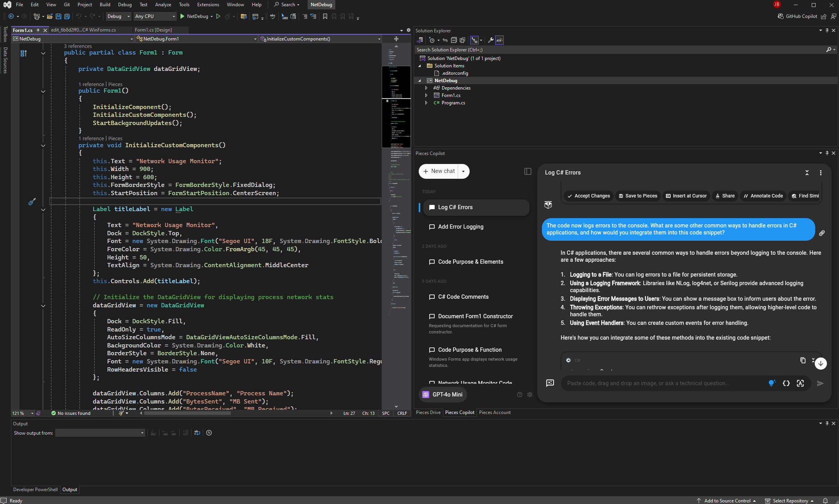
Task: Open the Extensions menu
Action: (208, 5)
